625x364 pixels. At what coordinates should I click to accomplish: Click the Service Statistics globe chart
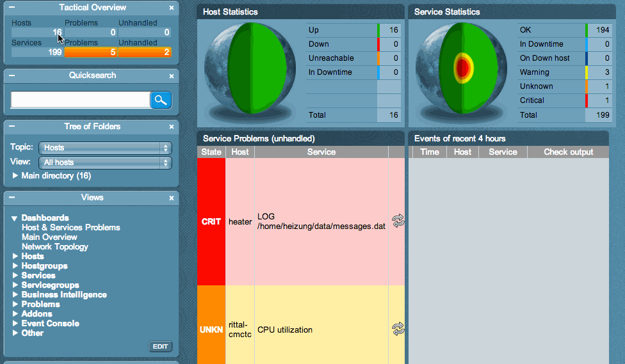click(461, 68)
